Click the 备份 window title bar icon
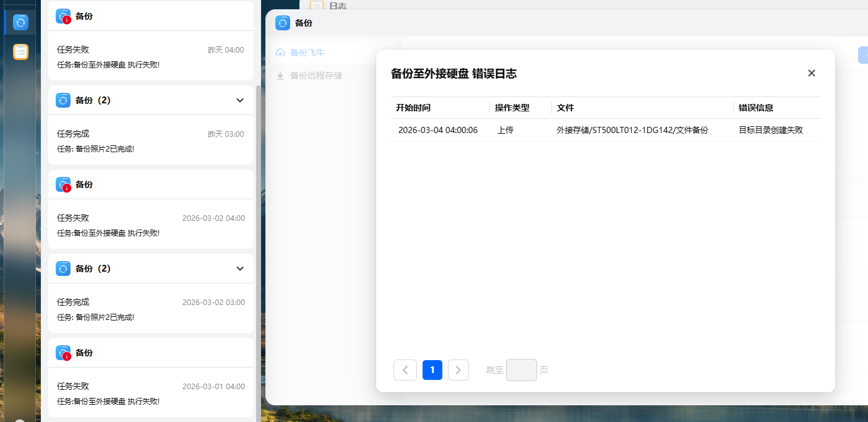Screen dimensions: 868x422 pos(283,24)
